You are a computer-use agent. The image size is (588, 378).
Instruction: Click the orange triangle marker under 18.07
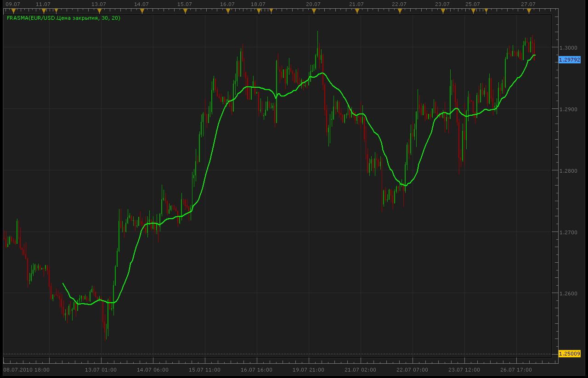pyautogui.click(x=259, y=11)
